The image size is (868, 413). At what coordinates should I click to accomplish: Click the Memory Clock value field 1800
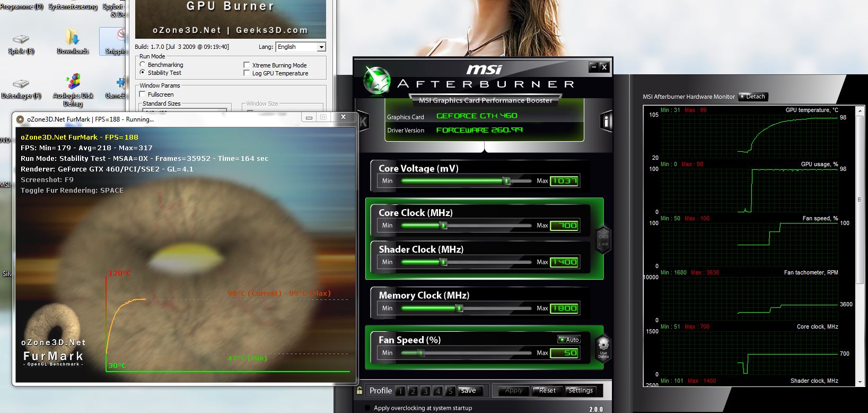[564, 308]
